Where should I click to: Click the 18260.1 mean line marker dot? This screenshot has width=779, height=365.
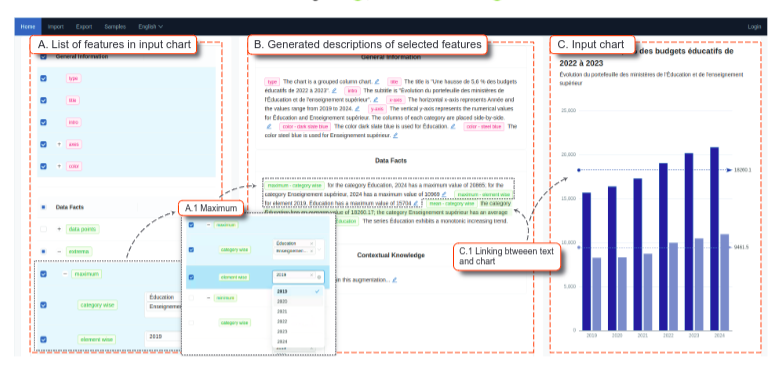click(x=579, y=170)
